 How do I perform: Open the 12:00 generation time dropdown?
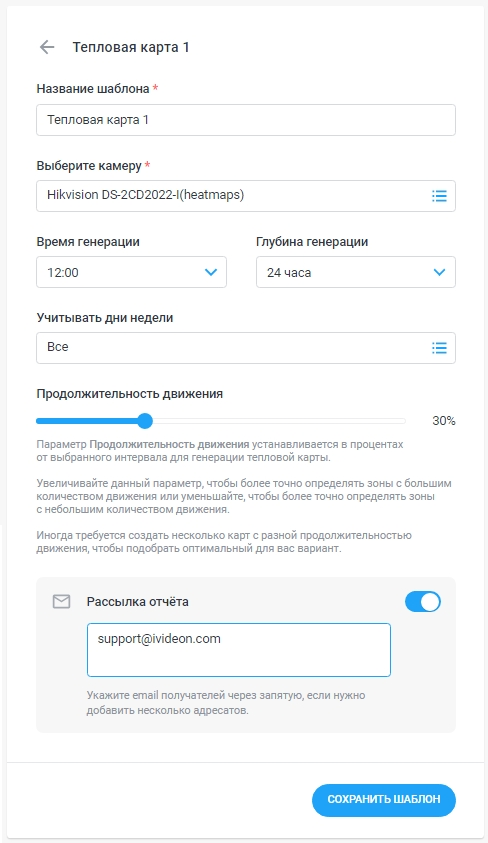(131, 272)
